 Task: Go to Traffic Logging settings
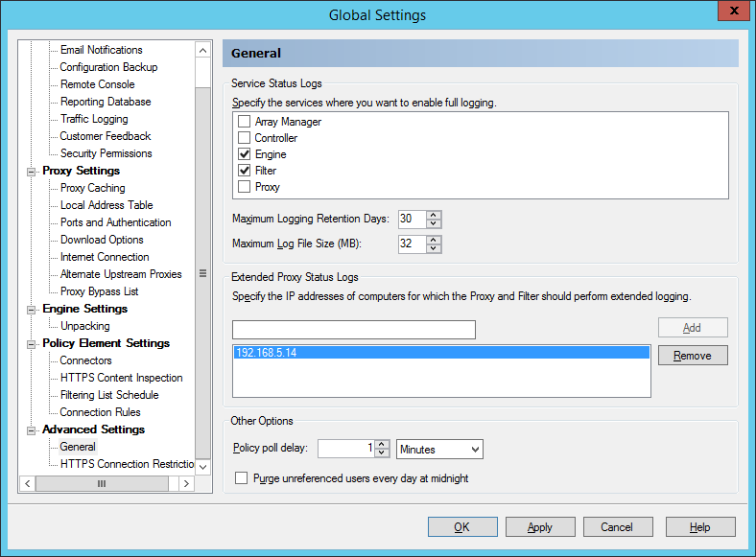click(93, 119)
